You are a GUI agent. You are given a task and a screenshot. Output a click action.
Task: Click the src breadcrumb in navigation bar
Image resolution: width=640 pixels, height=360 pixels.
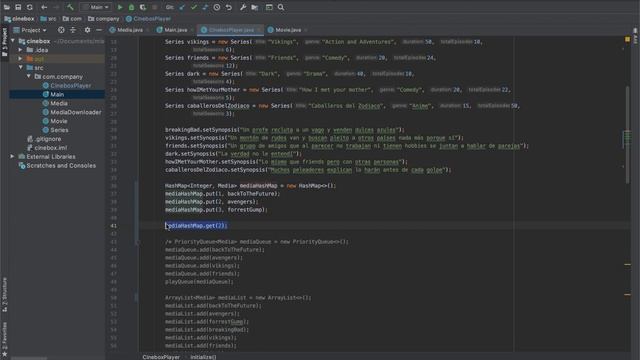click(48, 19)
